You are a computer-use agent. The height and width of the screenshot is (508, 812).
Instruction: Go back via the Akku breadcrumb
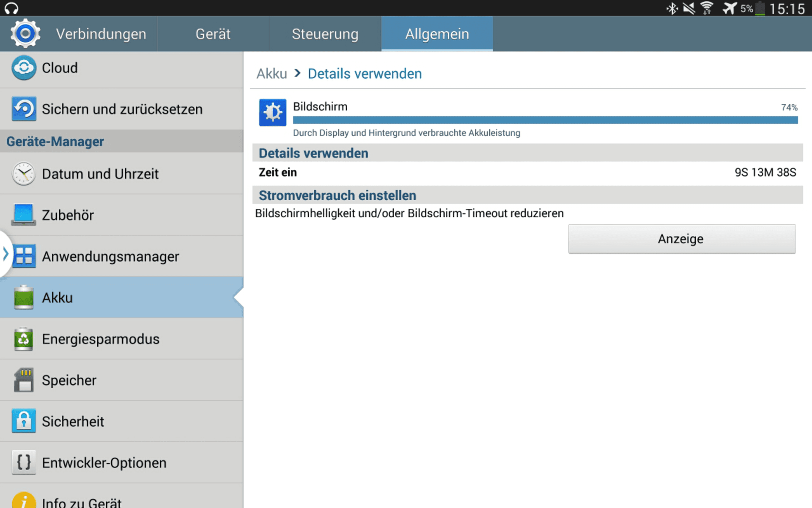point(272,74)
